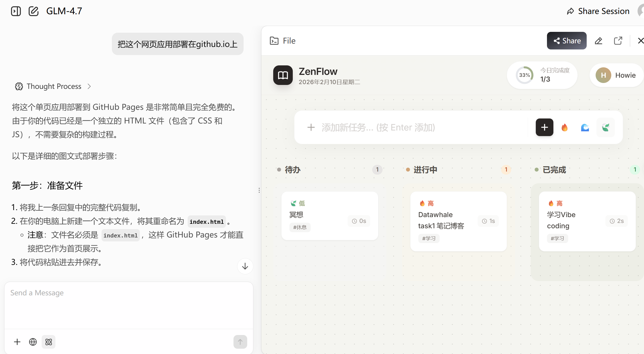This screenshot has width=644, height=354.
Task: Select the fire high-priority icon
Action: pos(565,127)
